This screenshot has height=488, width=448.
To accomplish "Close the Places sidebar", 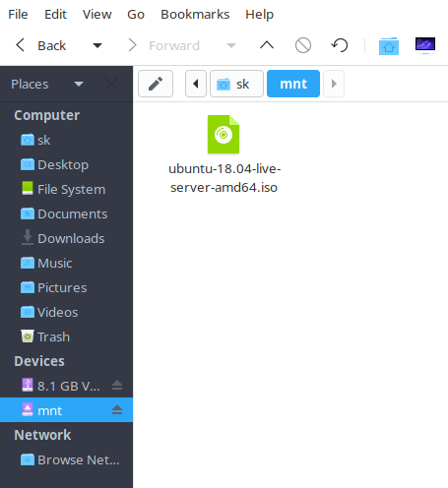I will (x=111, y=84).
